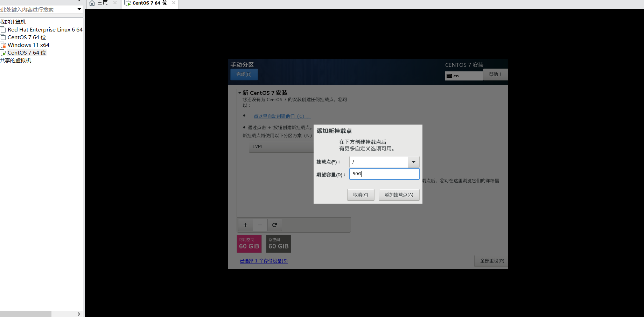Open the LVM partition scheme dropdown
644x317 pixels.
281,147
